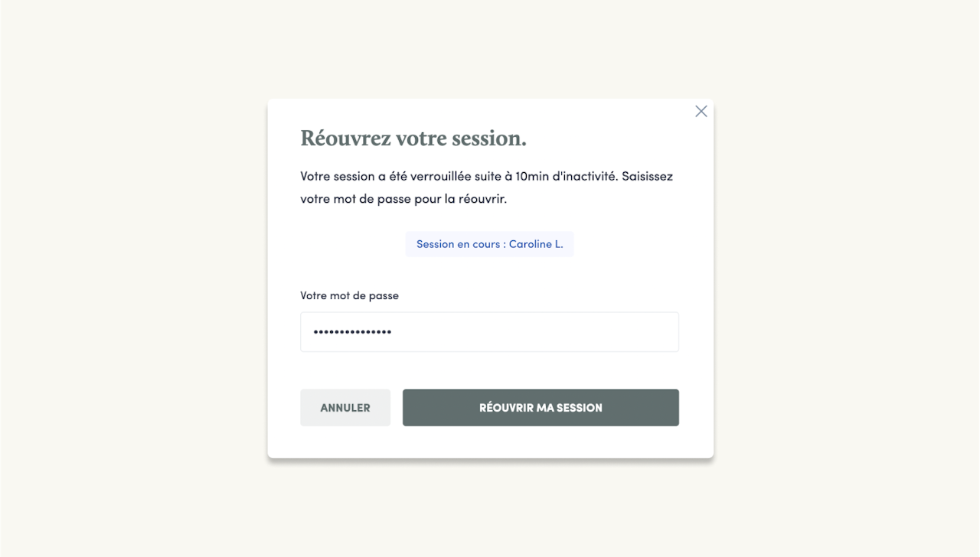Viewport: 980px width, 557px height.
Task: Click the 'Réouvrez votre session.' heading
Action: tap(413, 138)
